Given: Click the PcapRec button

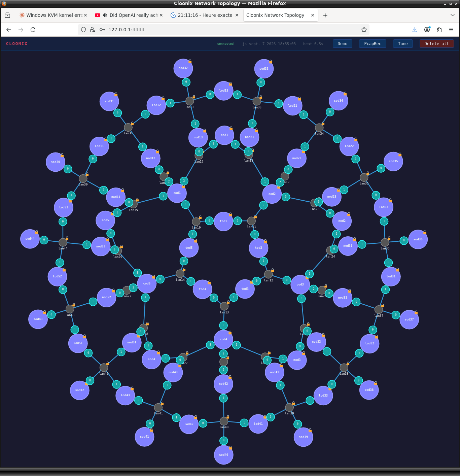Looking at the screenshot, I should [373, 44].
